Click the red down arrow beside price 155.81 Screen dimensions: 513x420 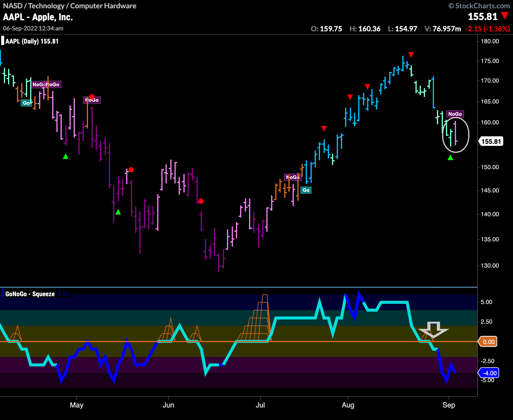[x=505, y=16]
